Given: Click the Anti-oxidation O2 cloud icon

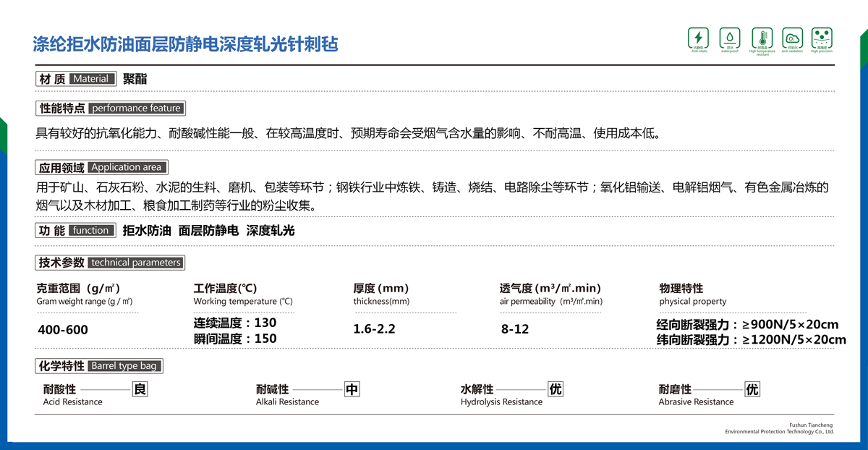Looking at the screenshot, I should tap(792, 38).
